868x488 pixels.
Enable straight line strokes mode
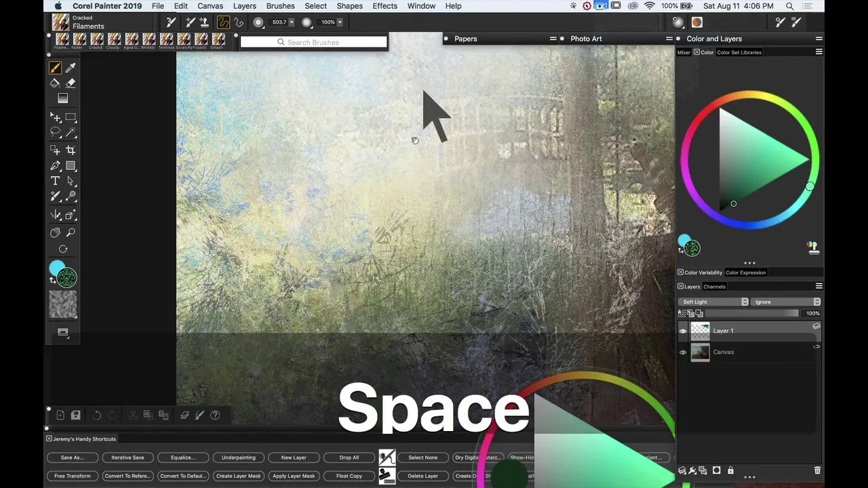238,22
